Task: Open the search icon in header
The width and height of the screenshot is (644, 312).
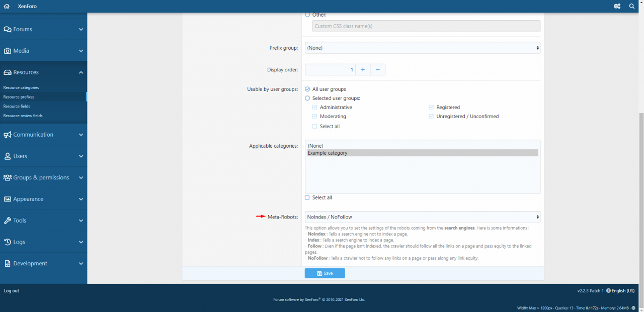Action: pos(632,6)
